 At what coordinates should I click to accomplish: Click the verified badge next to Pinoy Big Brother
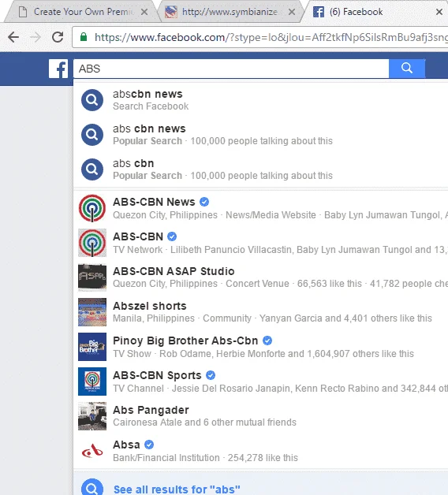pos(267,341)
